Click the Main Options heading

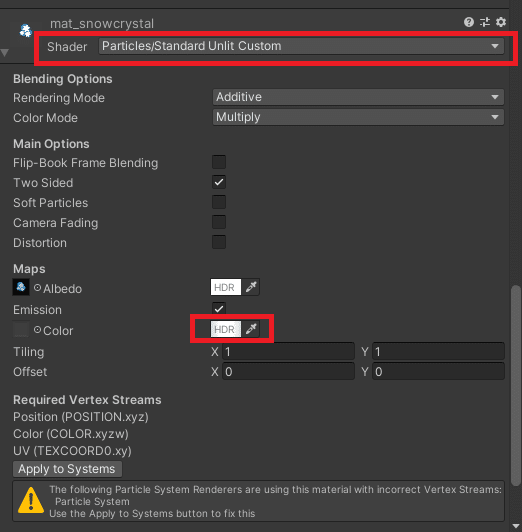(51, 144)
